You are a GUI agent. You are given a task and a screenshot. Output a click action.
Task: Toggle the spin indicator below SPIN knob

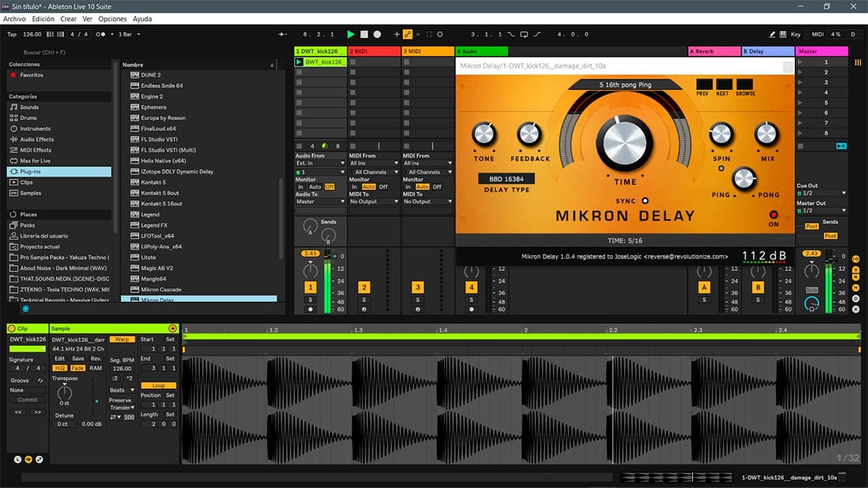coord(720,168)
